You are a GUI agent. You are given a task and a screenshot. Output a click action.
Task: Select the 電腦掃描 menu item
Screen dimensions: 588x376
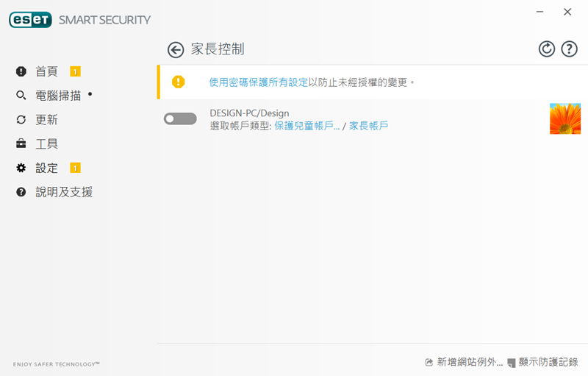click(58, 96)
